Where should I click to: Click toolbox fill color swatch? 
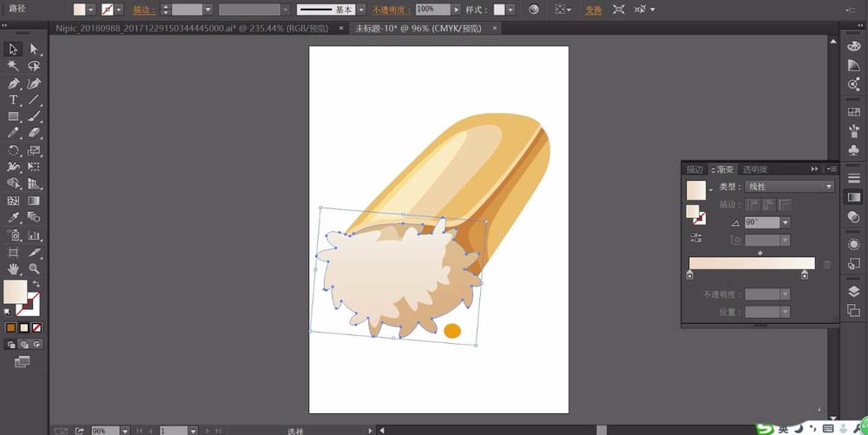[15, 292]
